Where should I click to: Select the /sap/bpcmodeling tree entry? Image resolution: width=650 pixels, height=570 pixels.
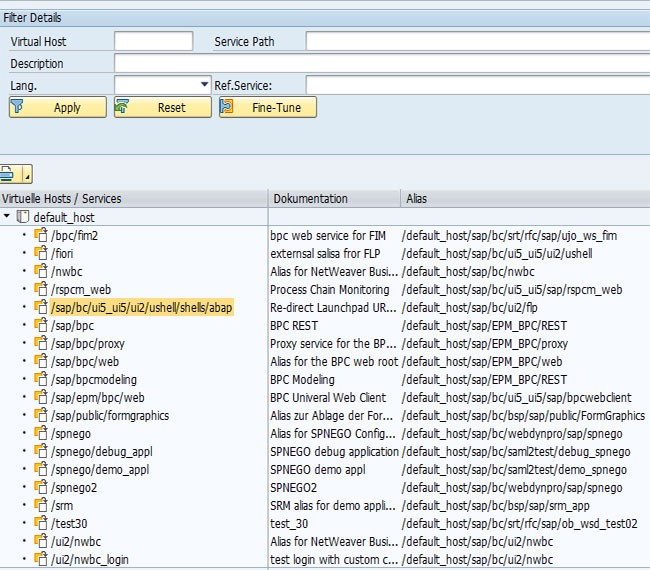pos(94,379)
